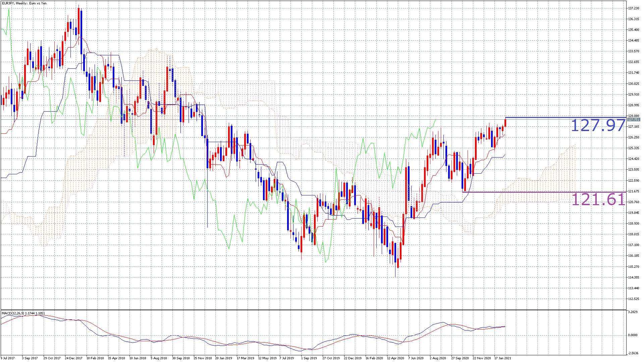Click the MACD scale value 3.2829
This screenshot has height=362, width=644.
point(633,312)
